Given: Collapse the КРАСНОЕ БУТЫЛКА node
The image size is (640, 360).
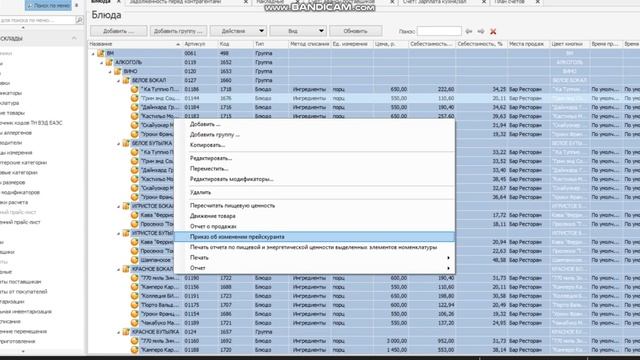Looking at the screenshot, I should [119, 332].
